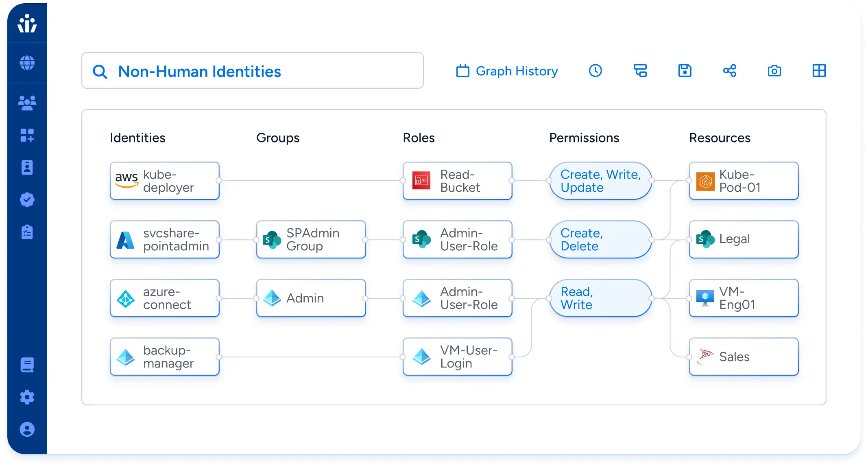
Task: Take a snapshot with camera icon
Action: click(774, 71)
